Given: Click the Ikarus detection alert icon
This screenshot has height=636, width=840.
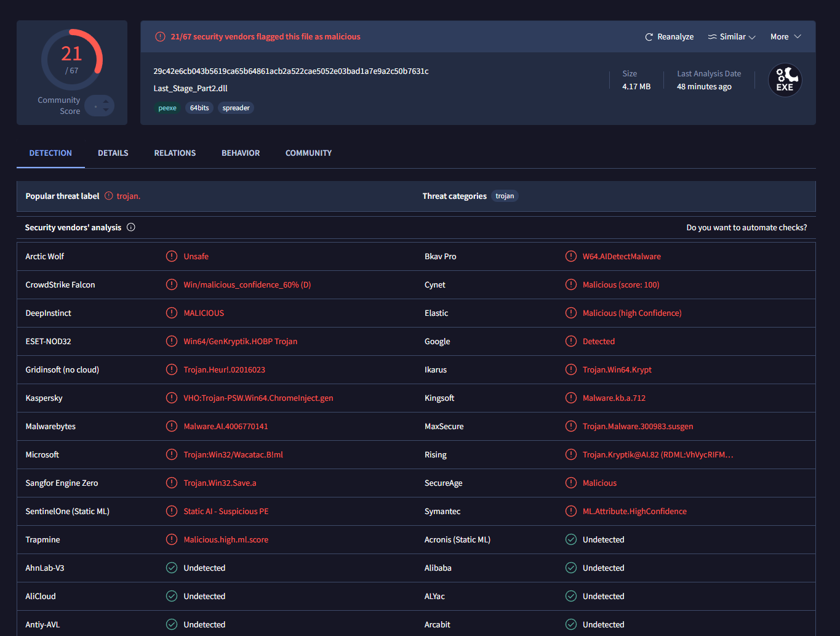Looking at the screenshot, I should (x=571, y=369).
